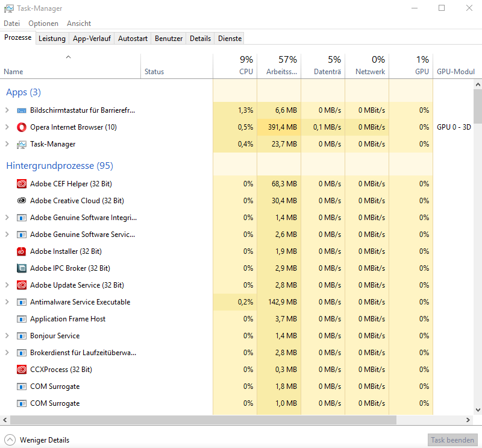Expand Adobe Genuine Software Integrity row
The width and height of the screenshot is (482, 448).
coord(7,218)
